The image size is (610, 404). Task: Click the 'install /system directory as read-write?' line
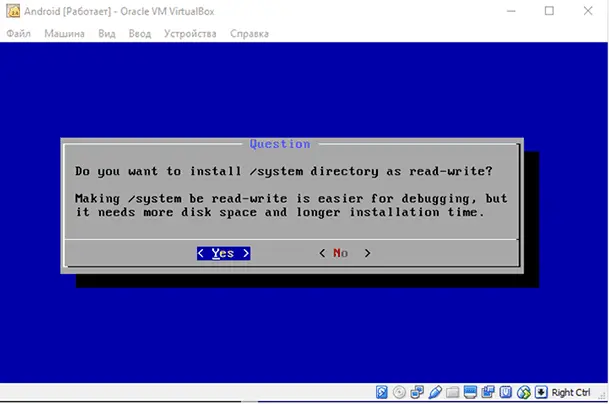[284, 171]
